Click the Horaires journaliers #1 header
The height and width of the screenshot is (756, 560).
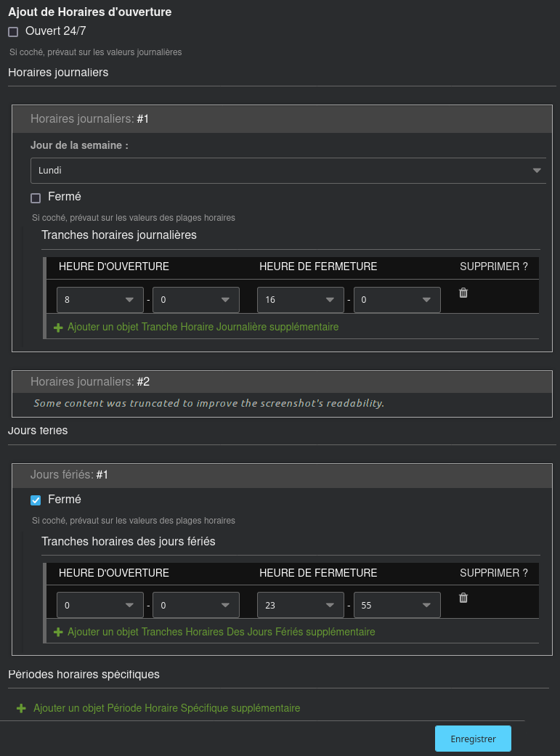click(282, 119)
